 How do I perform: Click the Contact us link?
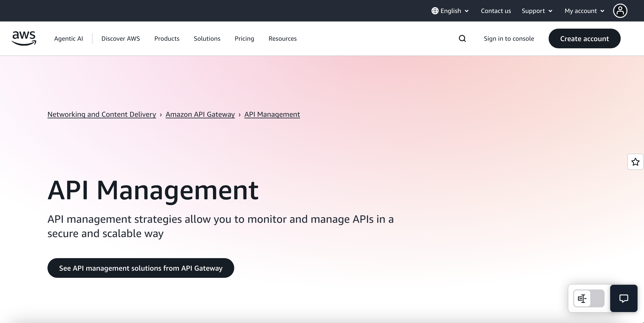(496, 11)
